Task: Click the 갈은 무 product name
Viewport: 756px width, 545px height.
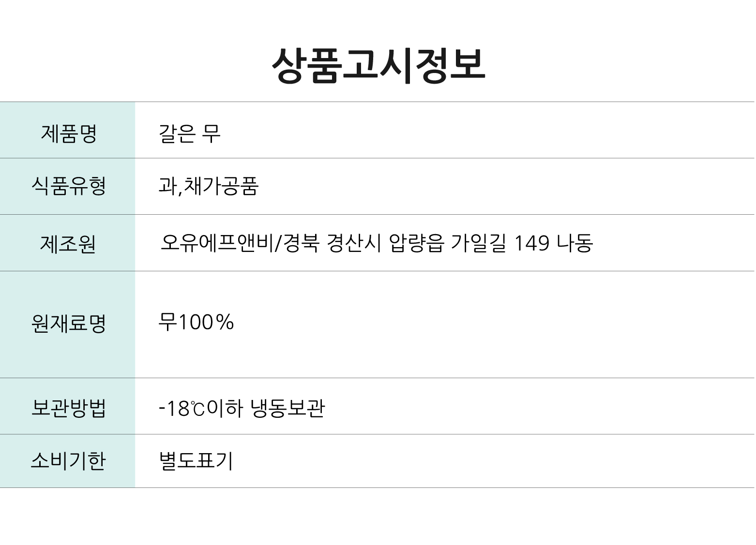Action: (190, 133)
